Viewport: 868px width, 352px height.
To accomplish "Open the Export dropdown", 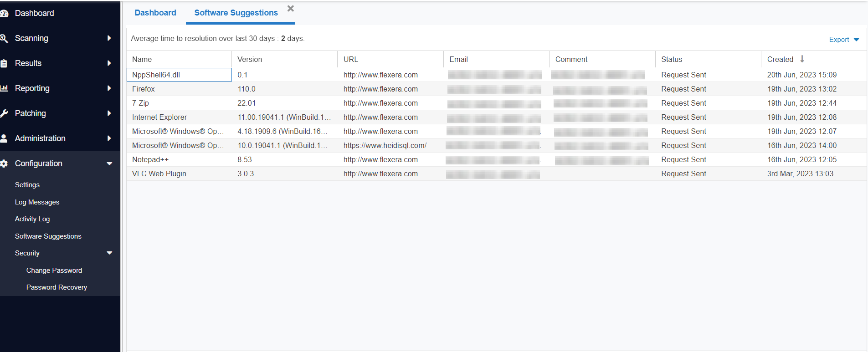I will pyautogui.click(x=844, y=40).
